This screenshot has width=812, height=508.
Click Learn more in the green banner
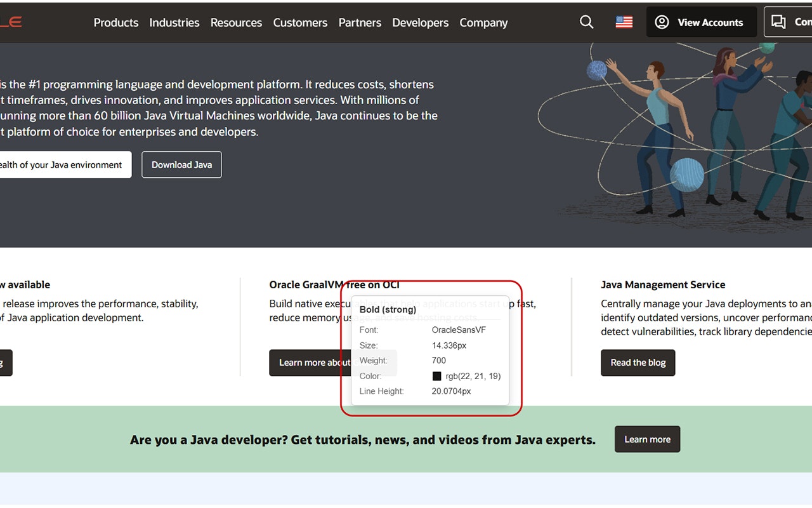pyautogui.click(x=647, y=439)
